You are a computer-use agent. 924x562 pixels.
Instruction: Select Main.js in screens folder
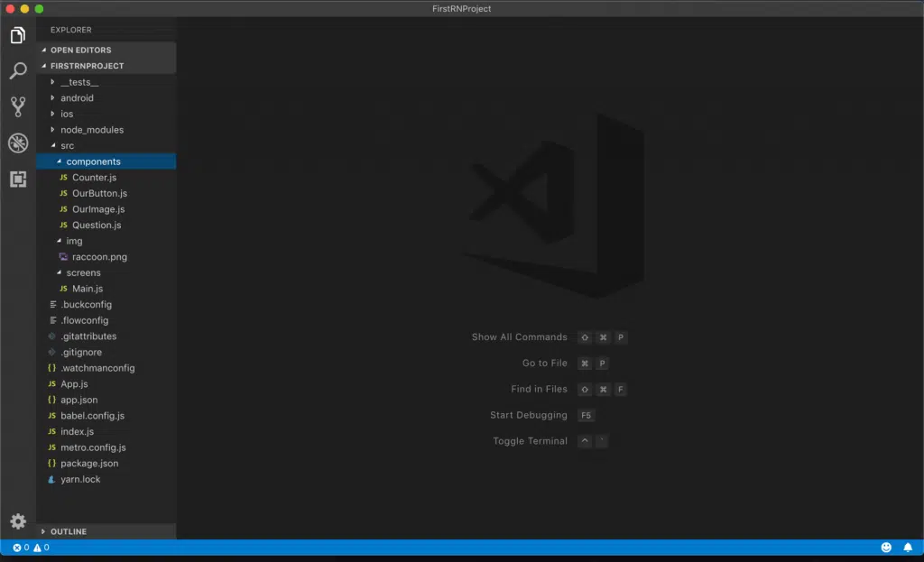pos(88,289)
